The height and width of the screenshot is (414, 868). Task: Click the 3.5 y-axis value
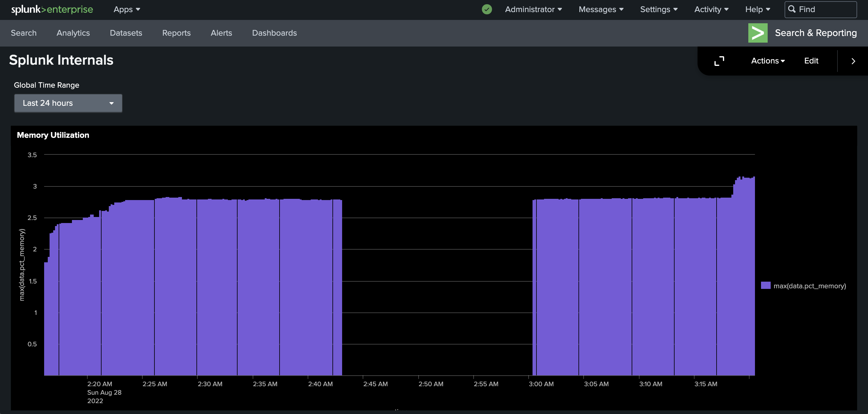(x=32, y=155)
